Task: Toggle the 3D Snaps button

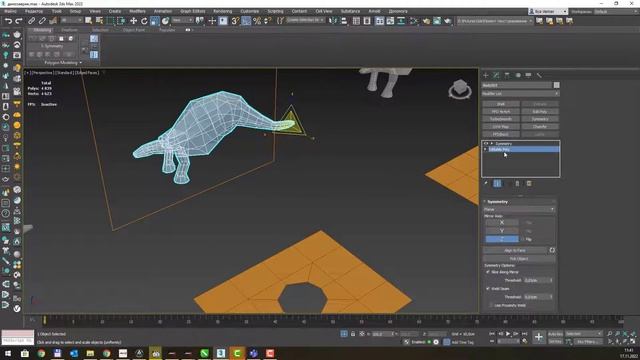Action: 235,21
